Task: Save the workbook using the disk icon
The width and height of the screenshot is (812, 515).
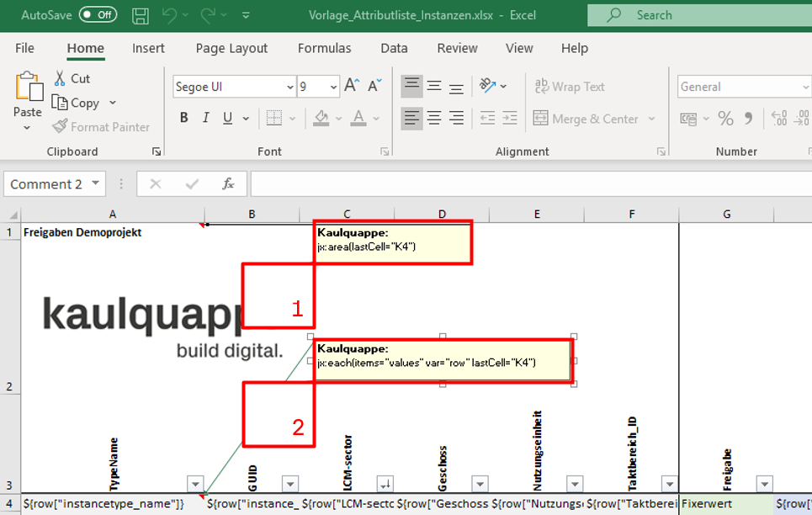Action: pyautogui.click(x=141, y=15)
